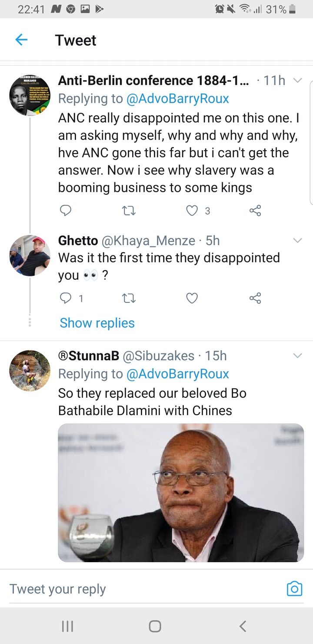Expand options for the Anti-Berlin conference tweet
This screenshot has width=313, height=644.
297,80
